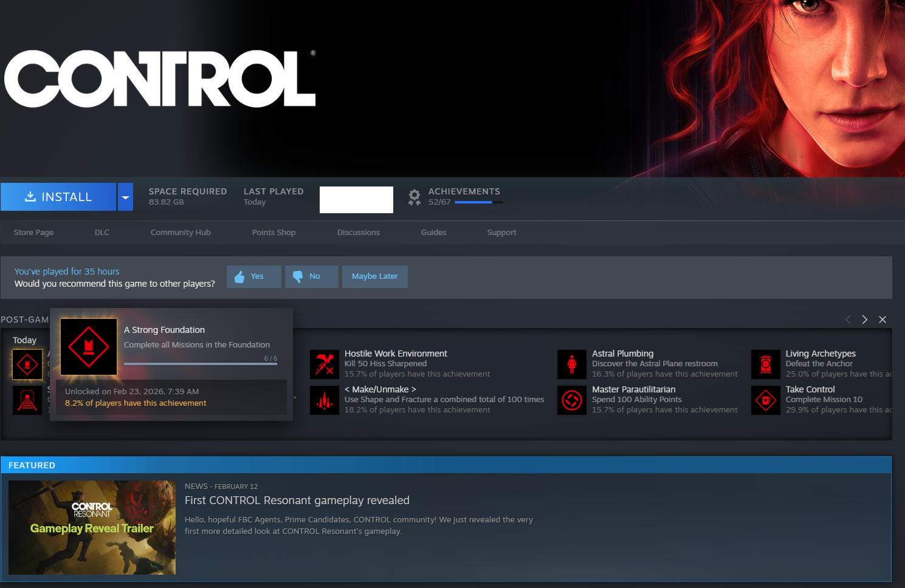Click the "Take Control" title
The image size is (905, 588).
(x=810, y=389)
